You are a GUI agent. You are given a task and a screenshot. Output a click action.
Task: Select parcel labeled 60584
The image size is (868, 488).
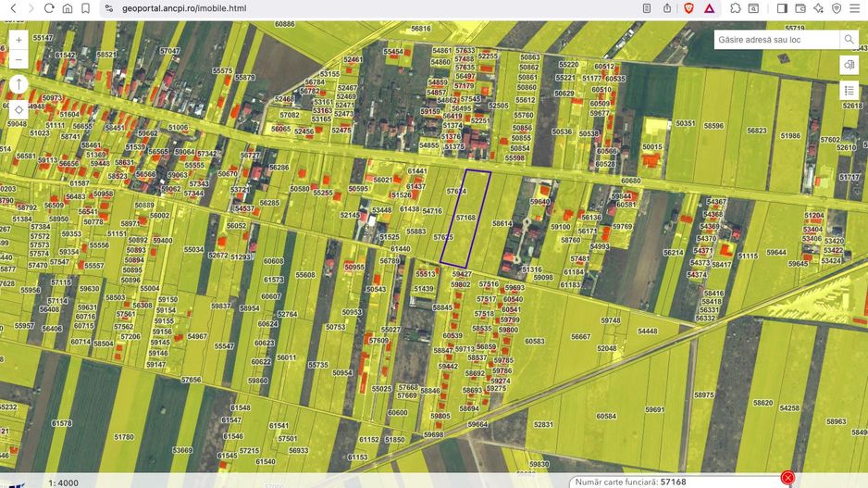[x=606, y=416]
